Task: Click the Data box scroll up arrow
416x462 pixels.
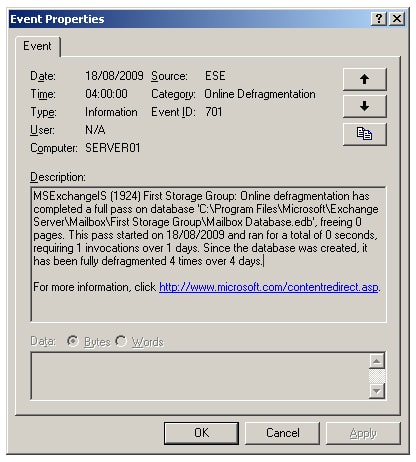Action: (377, 361)
